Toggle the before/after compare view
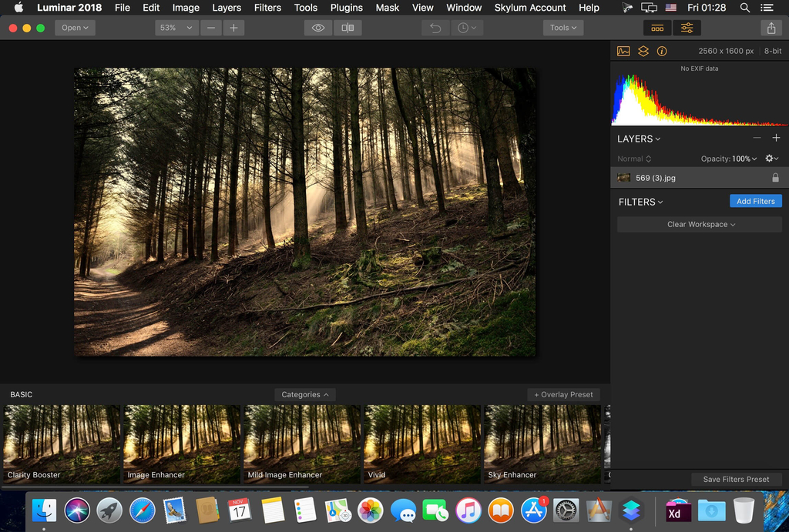Screen dimensions: 789x532 pyautogui.click(x=347, y=28)
